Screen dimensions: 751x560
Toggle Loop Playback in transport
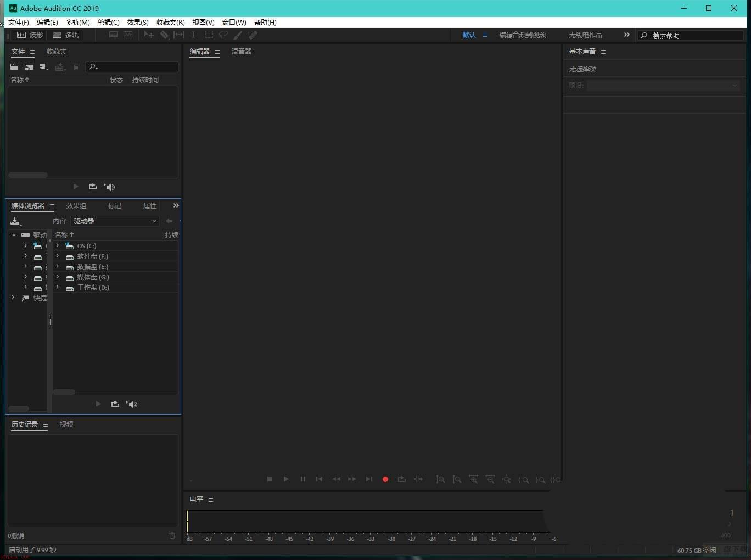(402, 479)
